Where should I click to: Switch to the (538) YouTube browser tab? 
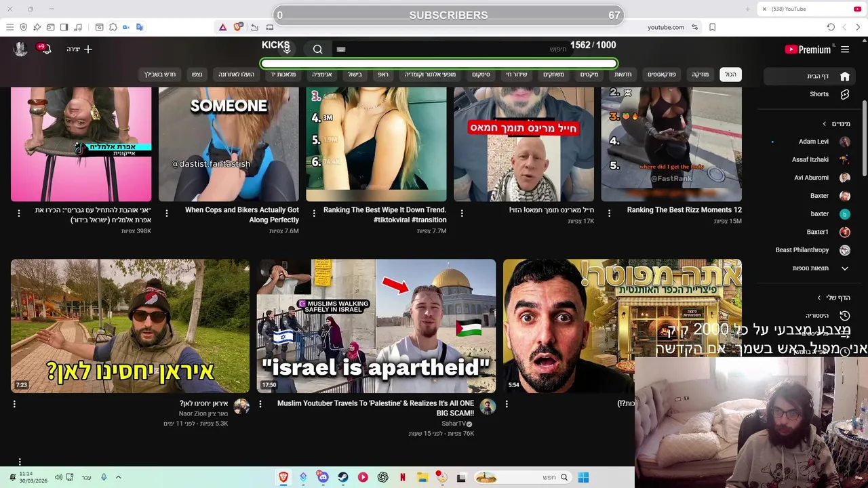click(x=810, y=9)
